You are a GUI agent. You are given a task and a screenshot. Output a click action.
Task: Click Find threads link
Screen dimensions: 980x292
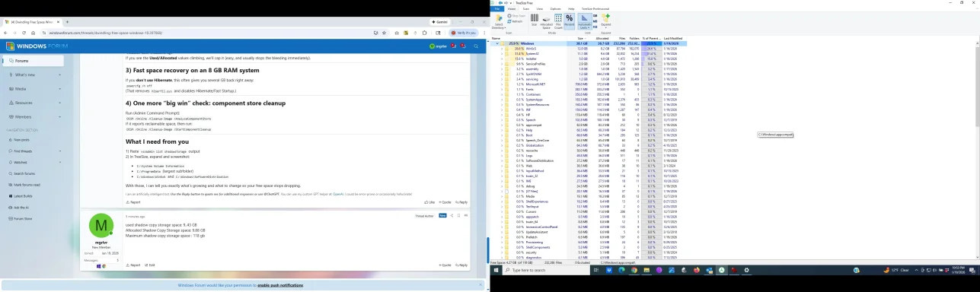point(23,151)
